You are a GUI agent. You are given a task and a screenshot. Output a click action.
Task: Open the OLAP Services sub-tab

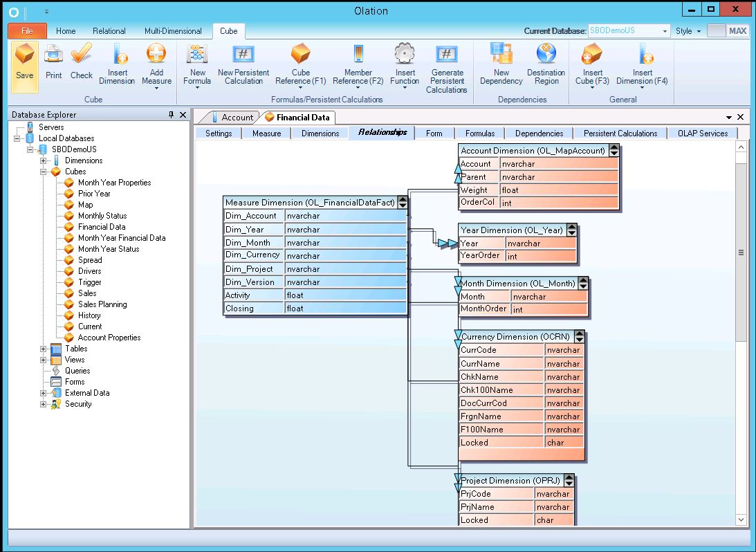(x=703, y=134)
